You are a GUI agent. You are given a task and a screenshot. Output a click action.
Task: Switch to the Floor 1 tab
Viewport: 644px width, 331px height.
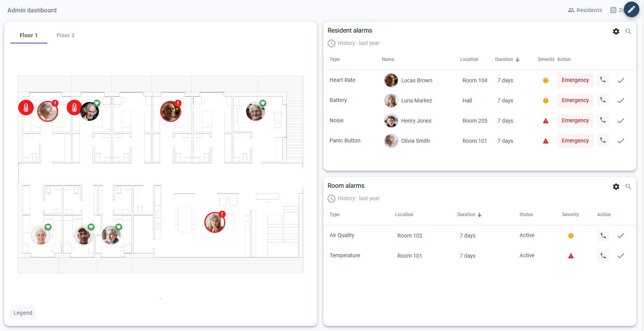tap(29, 35)
